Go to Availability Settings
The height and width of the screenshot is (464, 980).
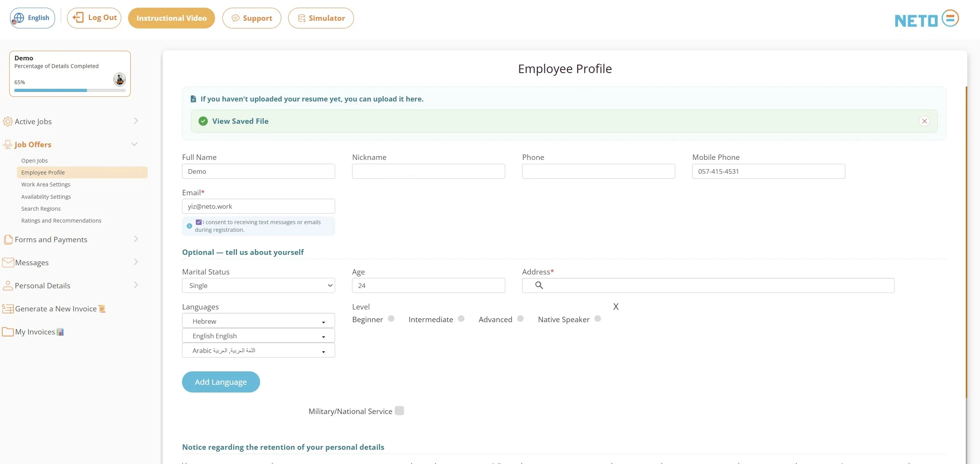[46, 197]
